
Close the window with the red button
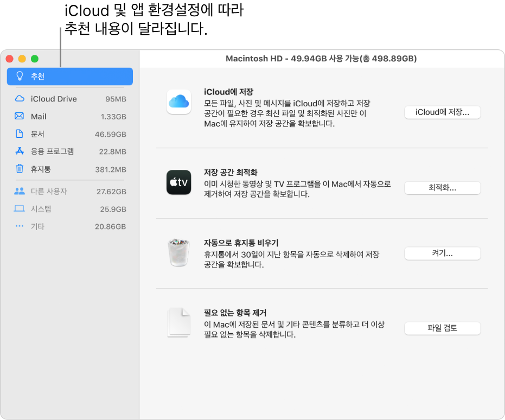tap(10, 59)
